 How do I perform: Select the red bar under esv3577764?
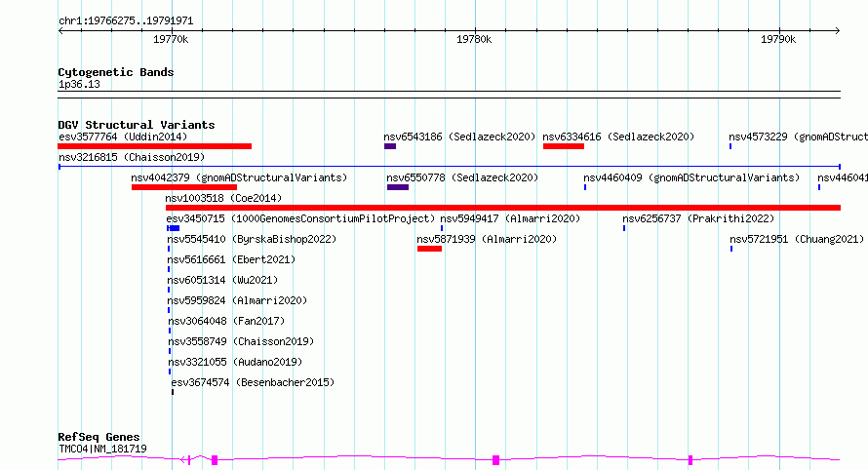154,146
